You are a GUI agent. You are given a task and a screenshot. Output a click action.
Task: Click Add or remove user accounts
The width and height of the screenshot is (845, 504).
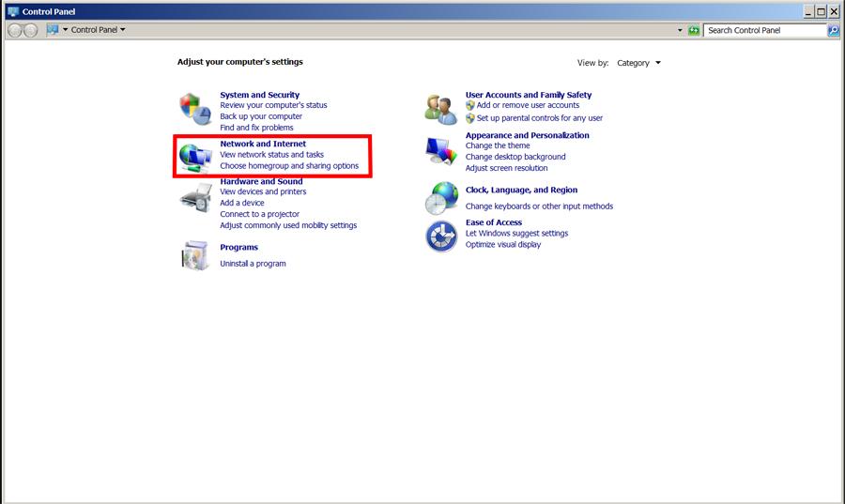point(528,105)
